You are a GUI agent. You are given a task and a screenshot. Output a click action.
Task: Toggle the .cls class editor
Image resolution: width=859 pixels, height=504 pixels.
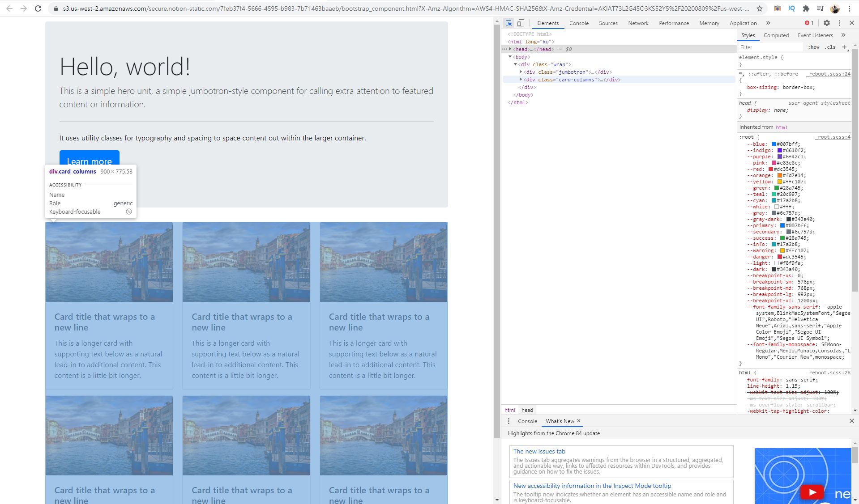point(831,47)
